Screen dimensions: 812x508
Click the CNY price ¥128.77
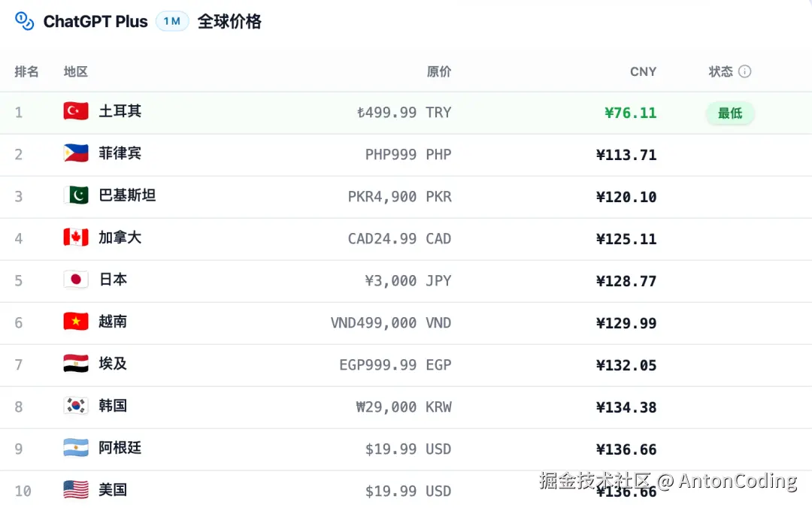pos(626,281)
